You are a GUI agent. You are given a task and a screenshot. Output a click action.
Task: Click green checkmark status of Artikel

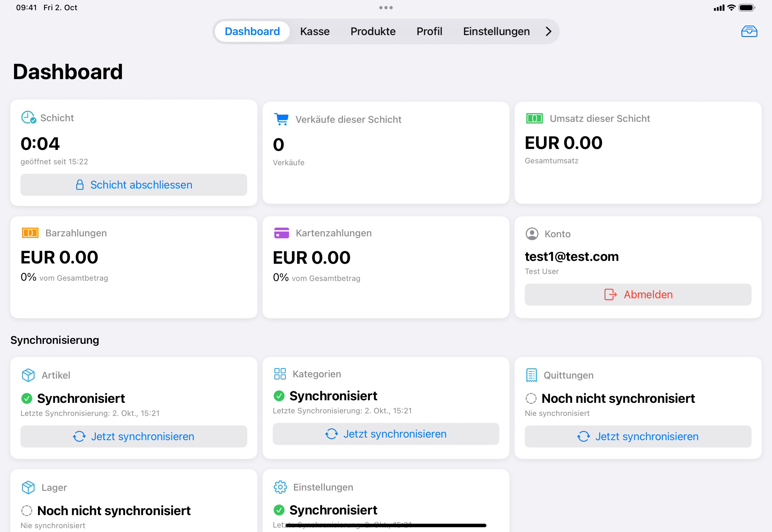tap(27, 398)
